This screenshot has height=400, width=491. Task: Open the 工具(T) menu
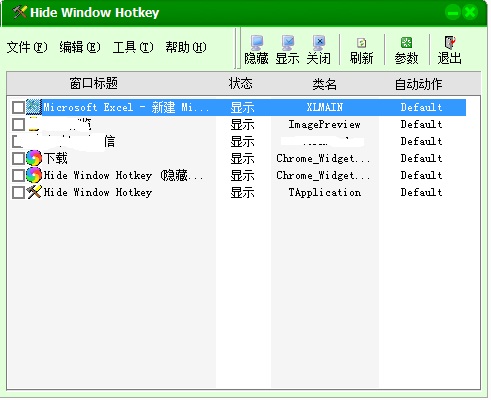[133, 47]
